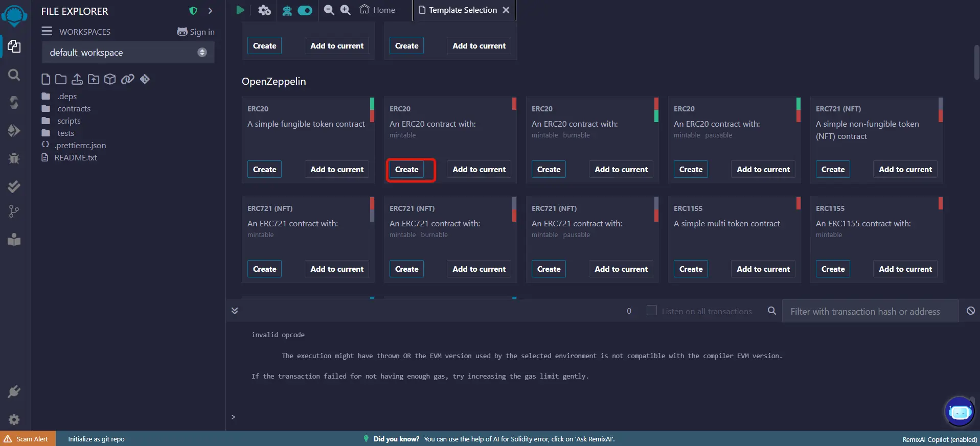Add mintable burnable ERC20 to current

click(621, 169)
